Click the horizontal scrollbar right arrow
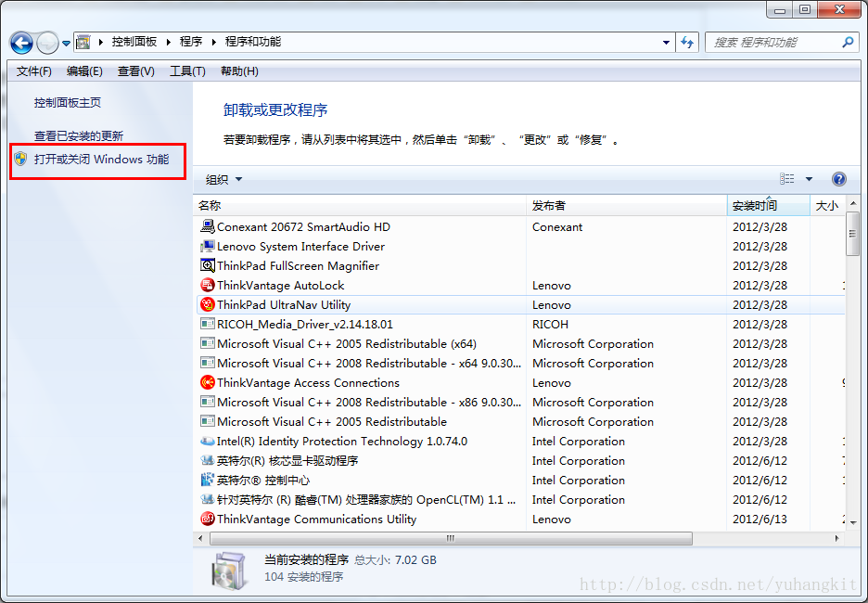The height and width of the screenshot is (603, 868). pos(837,538)
